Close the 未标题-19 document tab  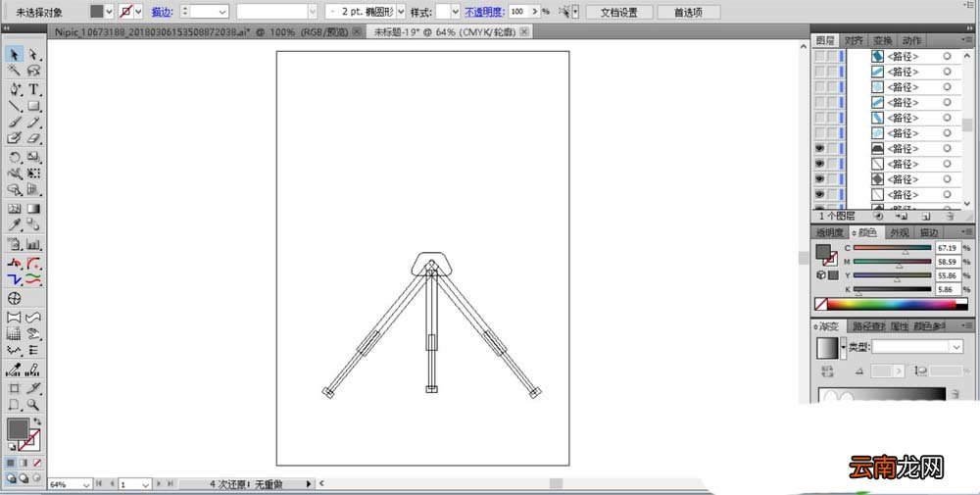(x=523, y=32)
